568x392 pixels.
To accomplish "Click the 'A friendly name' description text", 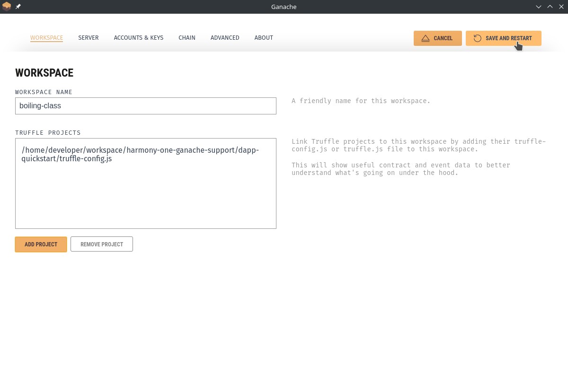I will [x=361, y=101].
